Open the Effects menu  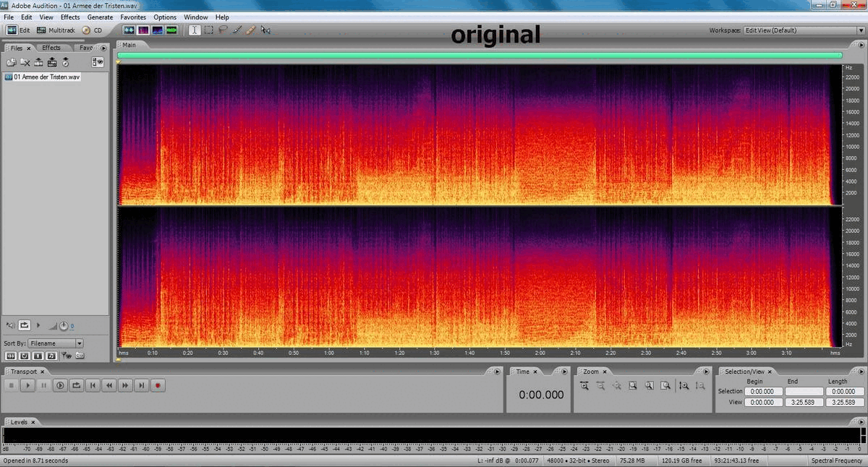(x=70, y=17)
